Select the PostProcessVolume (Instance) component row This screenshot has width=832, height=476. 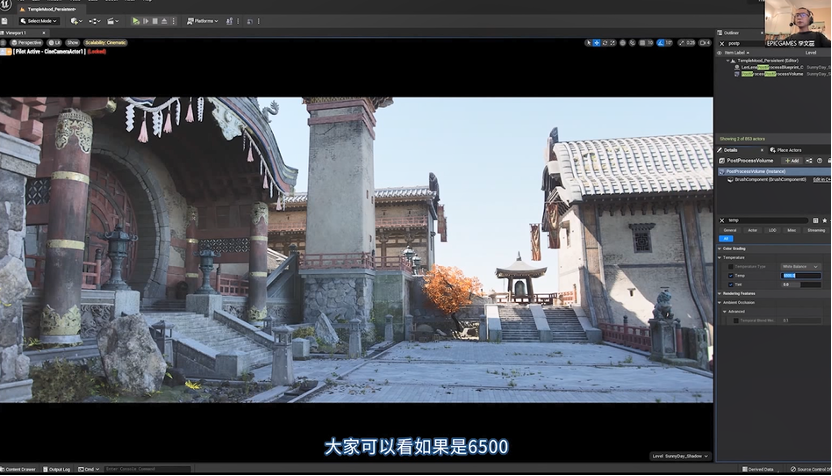point(775,171)
